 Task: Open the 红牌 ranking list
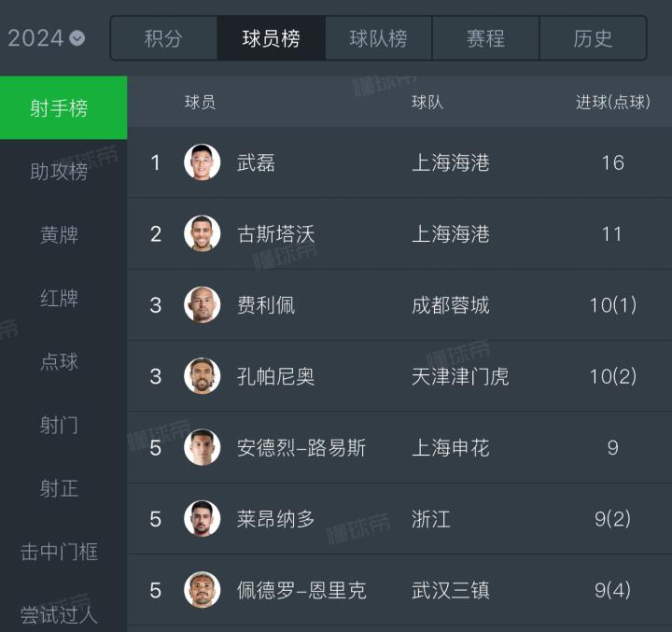59,299
